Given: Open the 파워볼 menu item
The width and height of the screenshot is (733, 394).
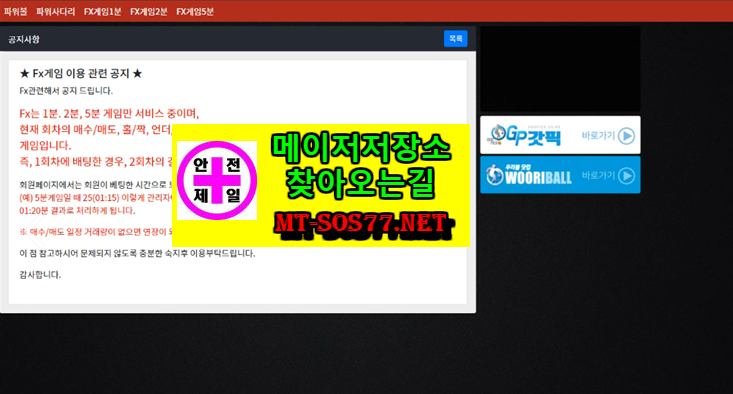Looking at the screenshot, I should click(x=15, y=12).
